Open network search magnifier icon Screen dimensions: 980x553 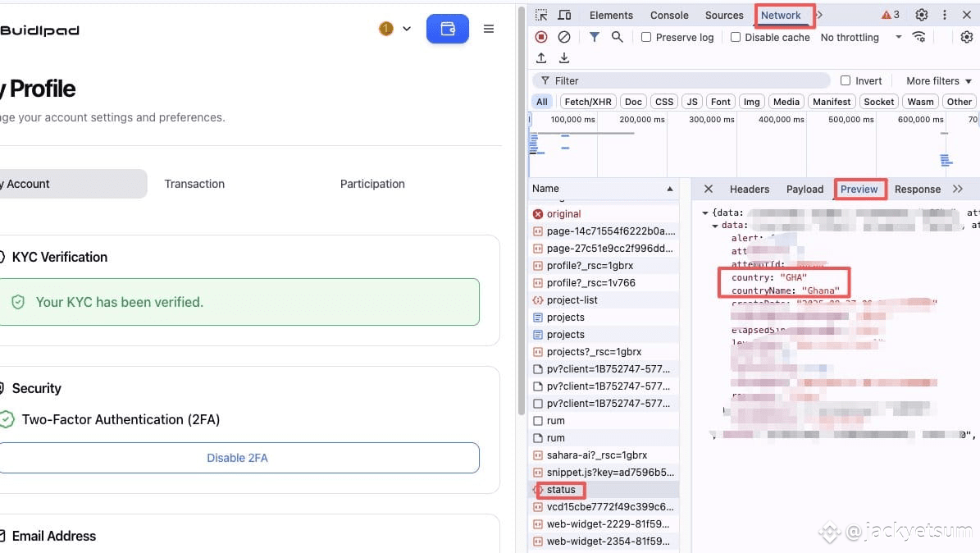tap(617, 37)
